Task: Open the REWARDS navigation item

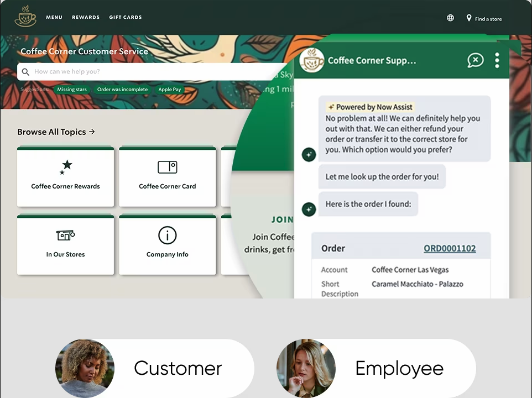Action: coord(86,17)
